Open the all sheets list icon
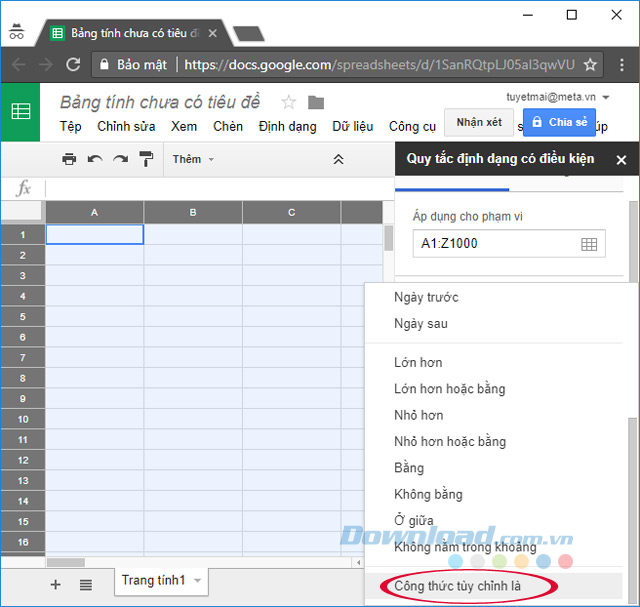The image size is (640, 607). coord(86,585)
